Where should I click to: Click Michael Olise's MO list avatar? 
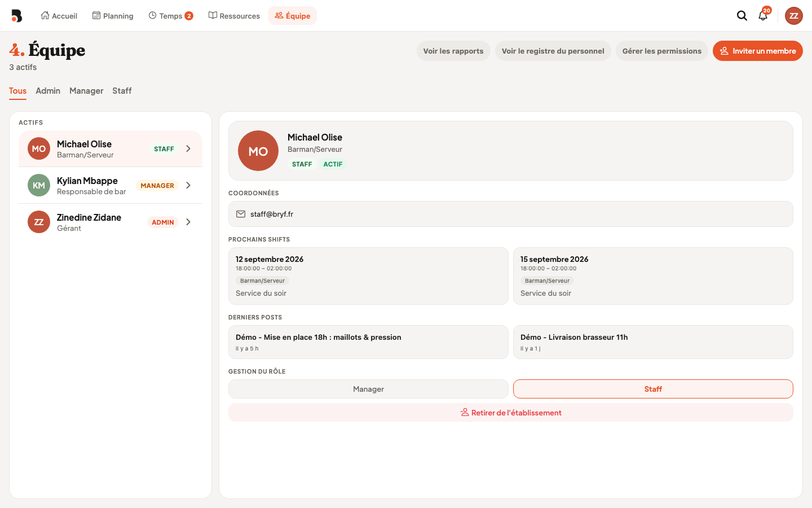tap(39, 148)
